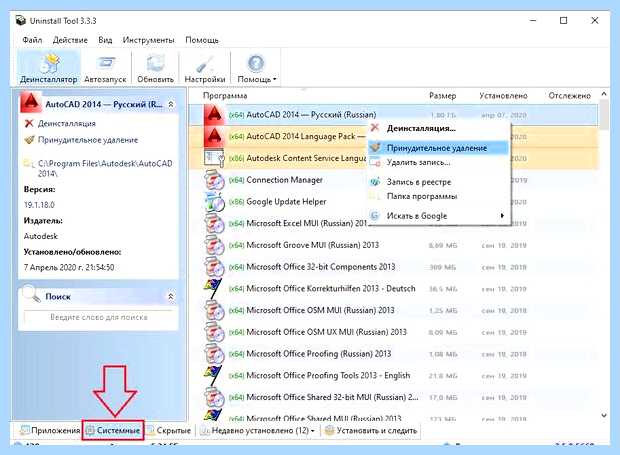
Task: Click the Microsoft Excel MUI icon
Action: [214, 223]
